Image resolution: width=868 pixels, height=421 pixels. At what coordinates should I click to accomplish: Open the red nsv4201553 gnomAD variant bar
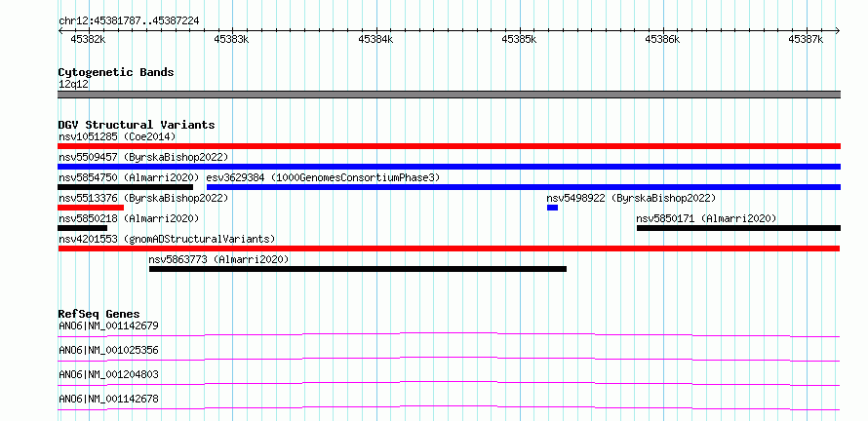pyautogui.click(x=449, y=249)
